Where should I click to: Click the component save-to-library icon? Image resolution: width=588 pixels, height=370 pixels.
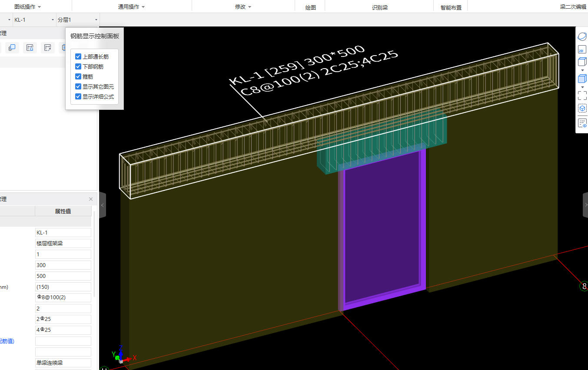pos(30,48)
